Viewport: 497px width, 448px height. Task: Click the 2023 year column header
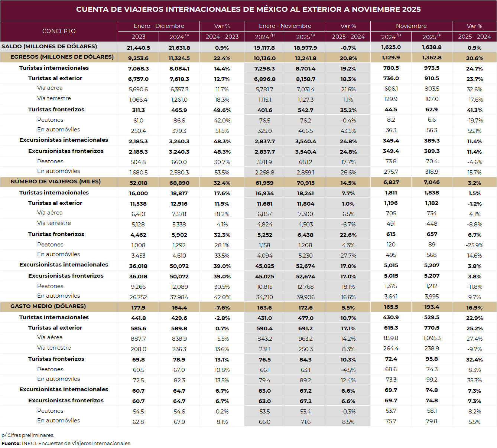[x=138, y=37]
